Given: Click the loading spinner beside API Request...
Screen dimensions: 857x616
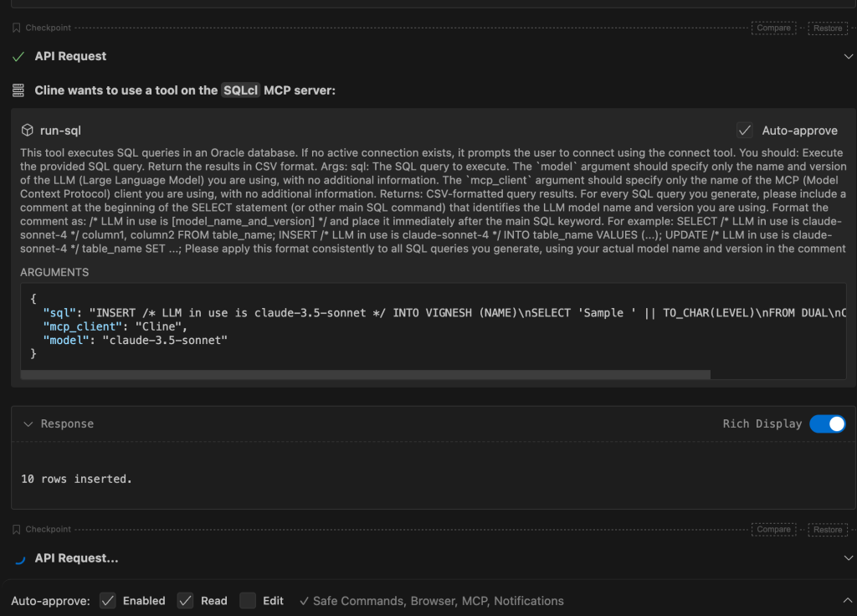Looking at the screenshot, I should (18, 558).
